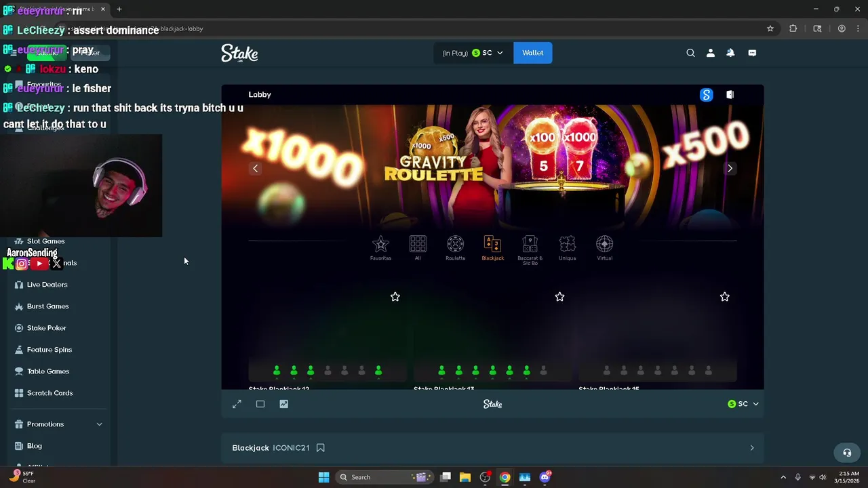The image size is (868, 488).
Task: Open the chat bubble icon in header
Action: (x=752, y=53)
